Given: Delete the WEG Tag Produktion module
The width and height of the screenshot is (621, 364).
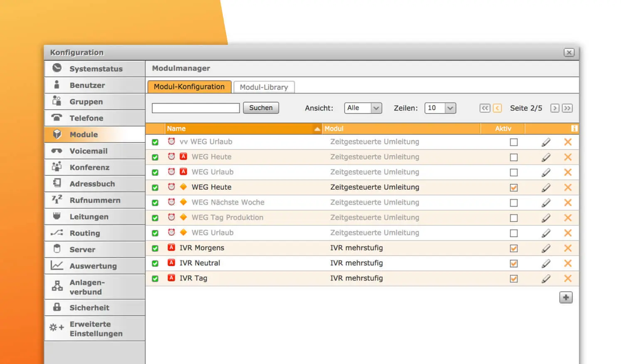Looking at the screenshot, I should click(568, 218).
